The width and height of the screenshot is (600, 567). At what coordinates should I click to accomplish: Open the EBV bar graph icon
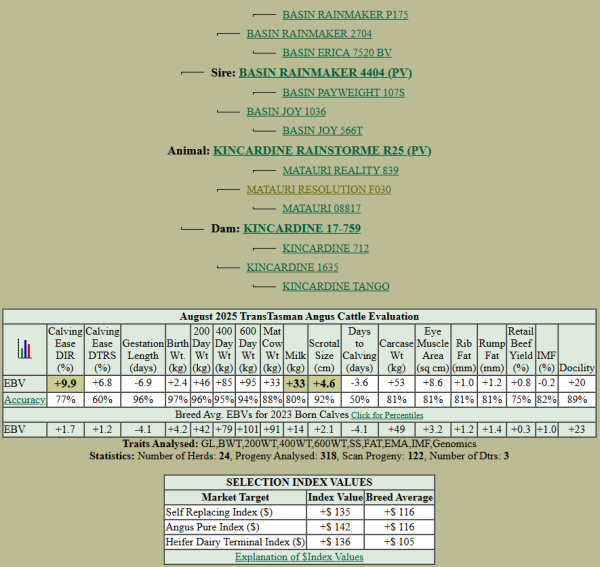click(24, 349)
